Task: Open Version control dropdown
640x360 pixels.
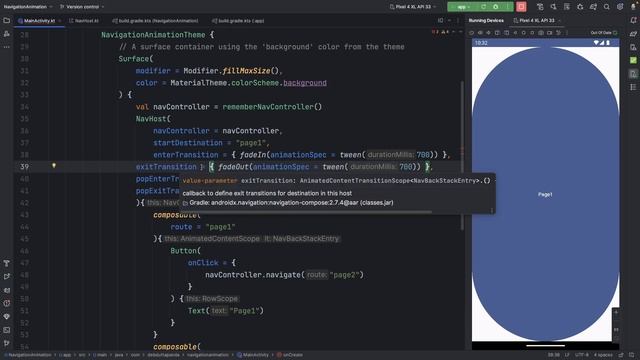Action: (x=82, y=7)
